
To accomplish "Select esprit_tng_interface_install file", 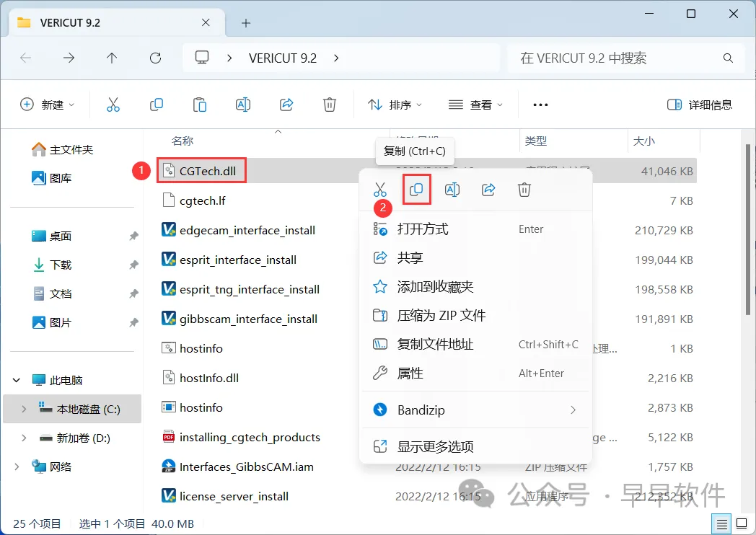I will [x=241, y=290].
